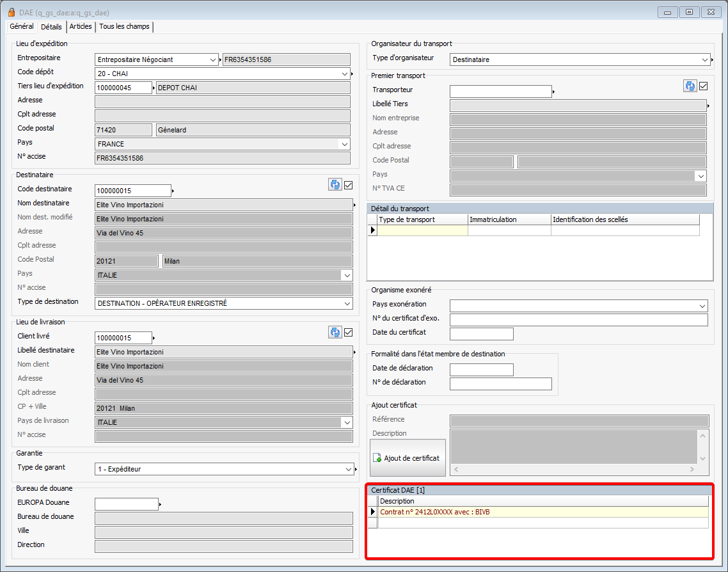The height and width of the screenshot is (572, 728).
Task: Click refresh icon in Destinataire section
Action: 335,185
